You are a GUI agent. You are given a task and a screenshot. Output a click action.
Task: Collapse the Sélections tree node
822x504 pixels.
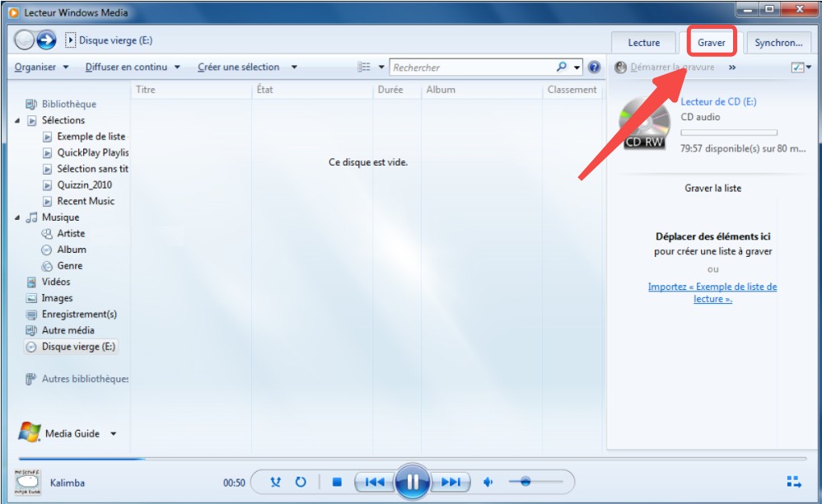coord(16,120)
